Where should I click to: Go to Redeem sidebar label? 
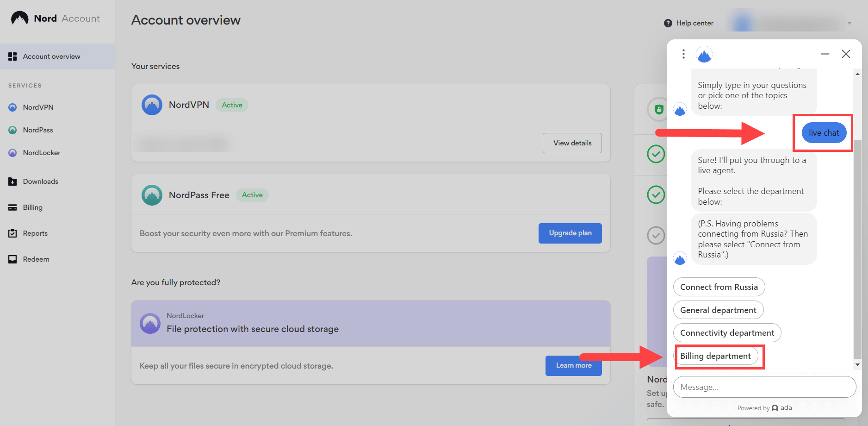pyautogui.click(x=36, y=259)
